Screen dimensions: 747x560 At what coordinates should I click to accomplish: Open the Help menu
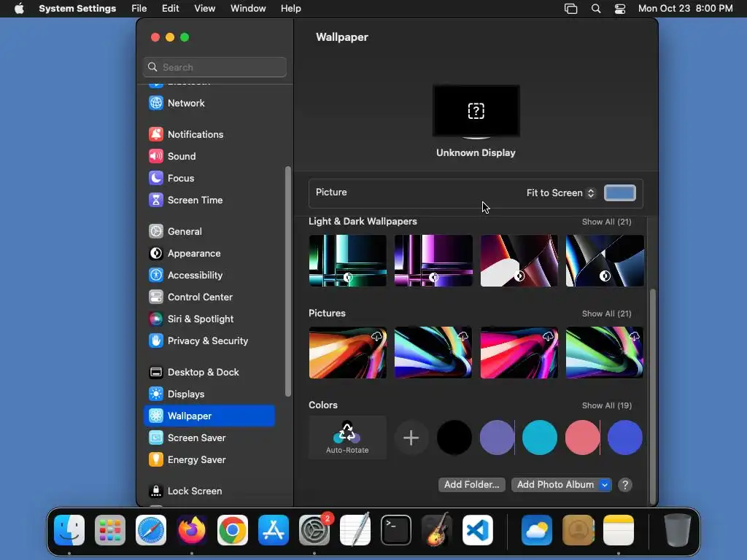(290, 9)
